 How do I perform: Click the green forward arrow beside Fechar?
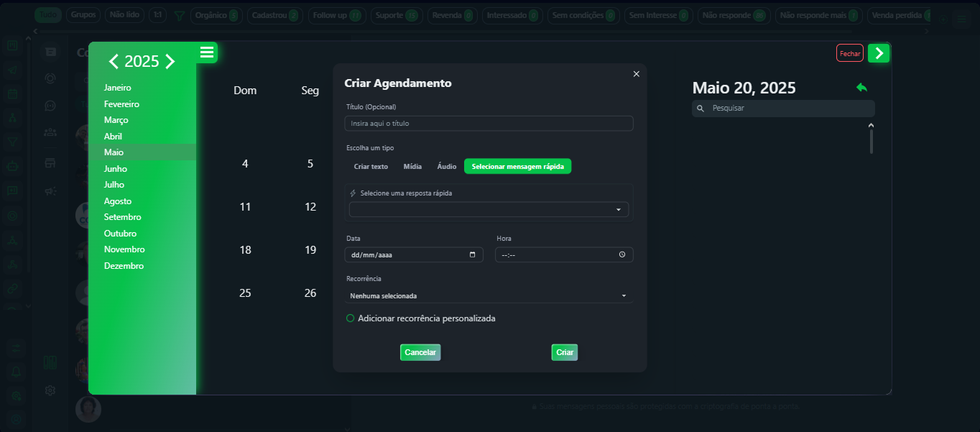coord(878,53)
